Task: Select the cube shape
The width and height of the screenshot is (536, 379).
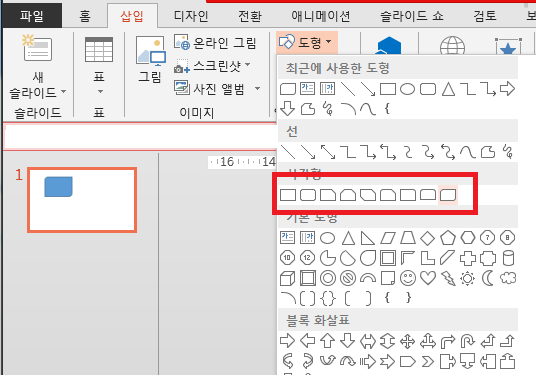Action: pyautogui.click(x=287, y=279)
